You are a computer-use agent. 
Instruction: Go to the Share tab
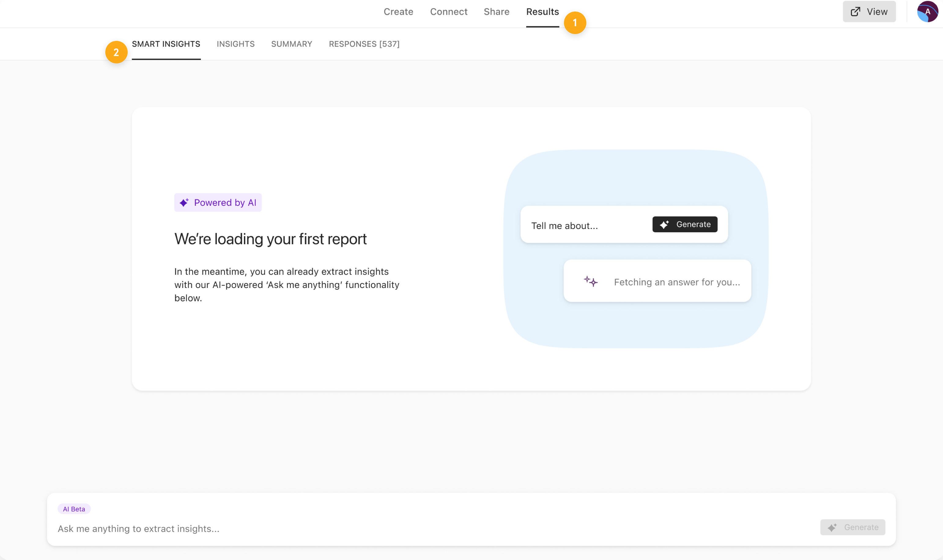click(x=496, y=12)
